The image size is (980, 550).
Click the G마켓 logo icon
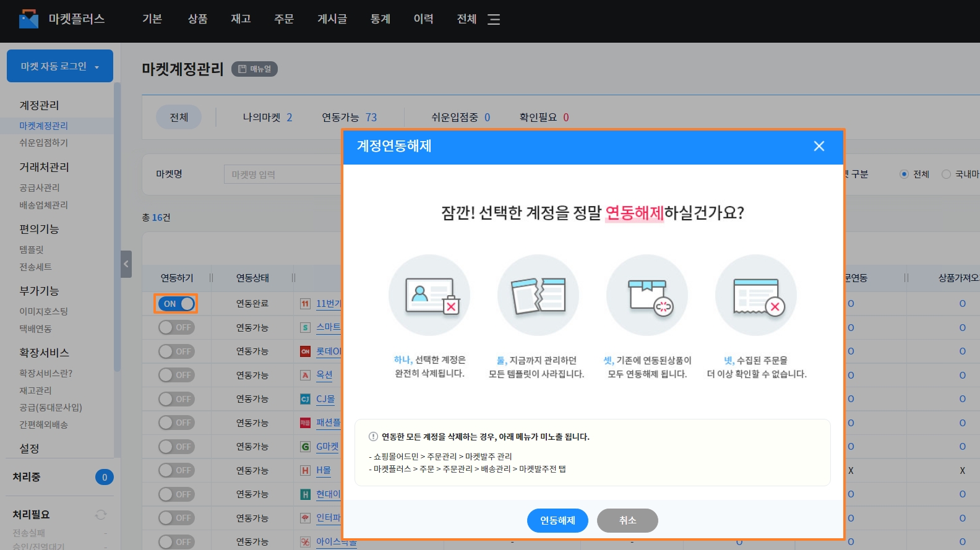click(305, 447)
